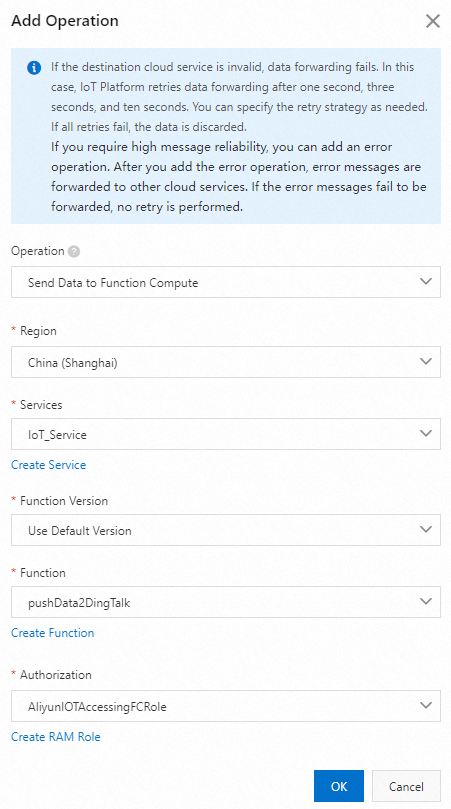
Task: Open the Function Version dropdown arrow
Action: [x=426, y=530]
